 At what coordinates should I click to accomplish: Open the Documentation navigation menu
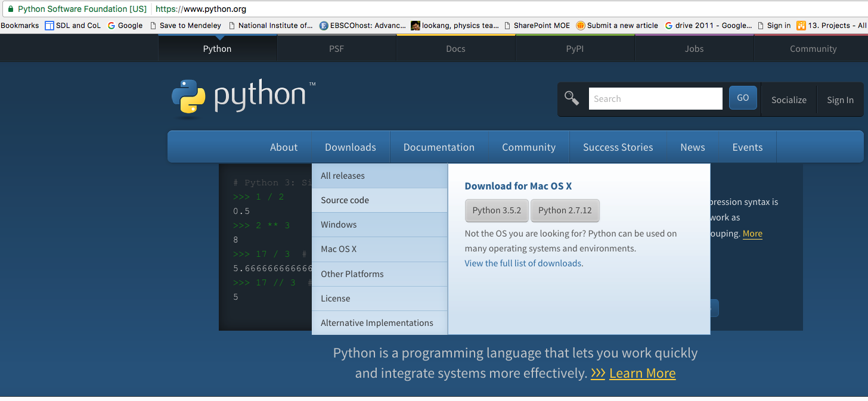tap(439, 147)
